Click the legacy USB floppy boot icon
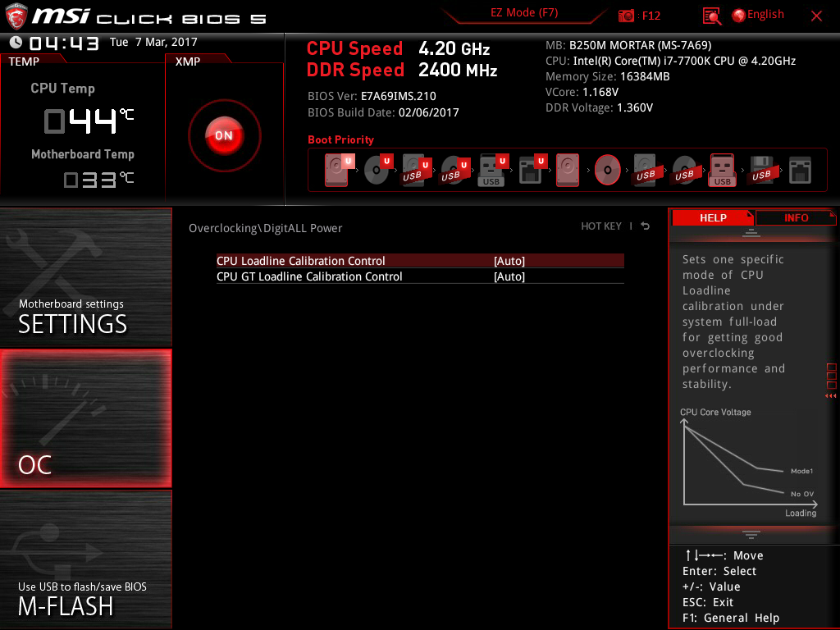 761,170
